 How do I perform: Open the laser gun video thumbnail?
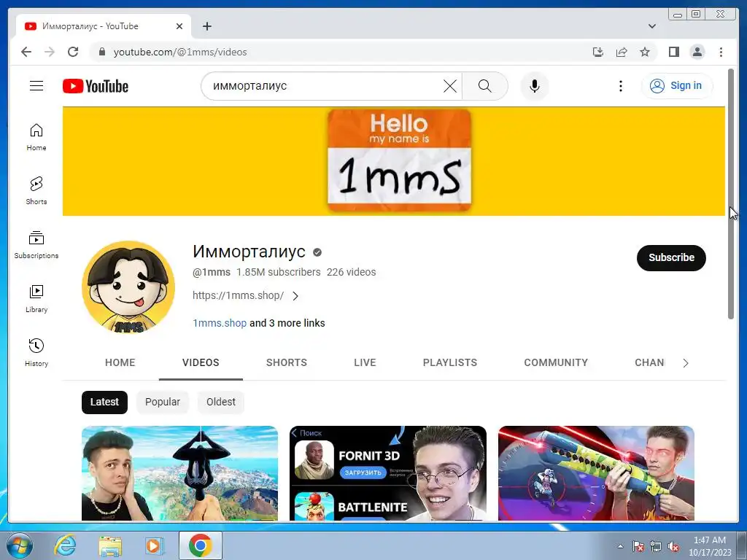point(596,472)
